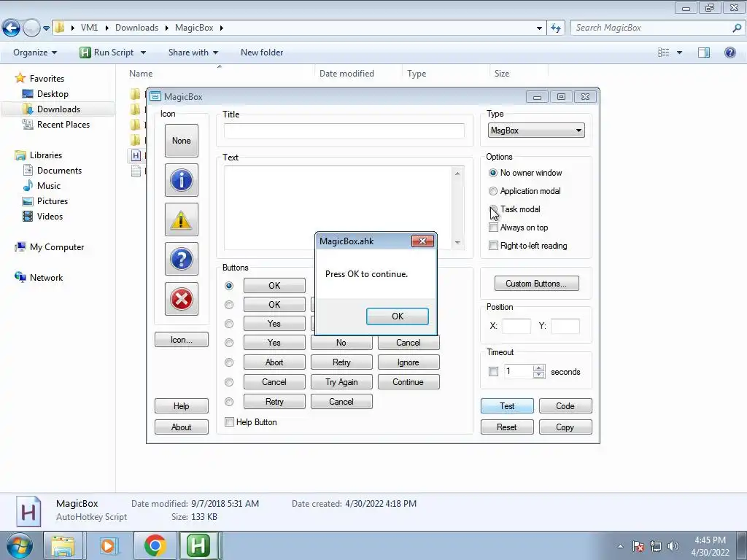The height and width of the screenshot is (560, 747).
Task: Toggle the preview pane icon
Action: (704, 52)
